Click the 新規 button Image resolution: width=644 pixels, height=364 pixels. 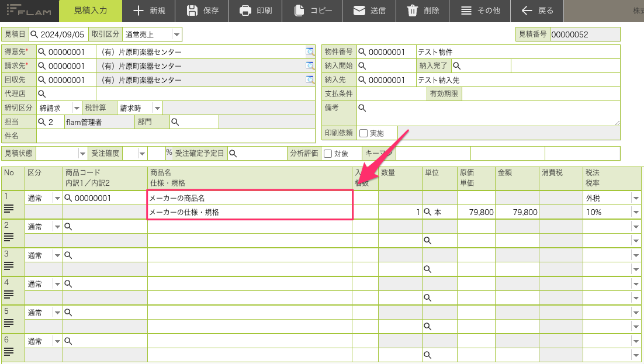[x=148, y=11]
